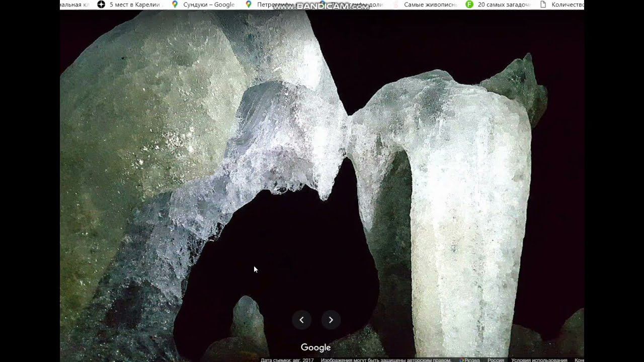
Task: Click the Google logo on the photo
Action: point(316,347)
